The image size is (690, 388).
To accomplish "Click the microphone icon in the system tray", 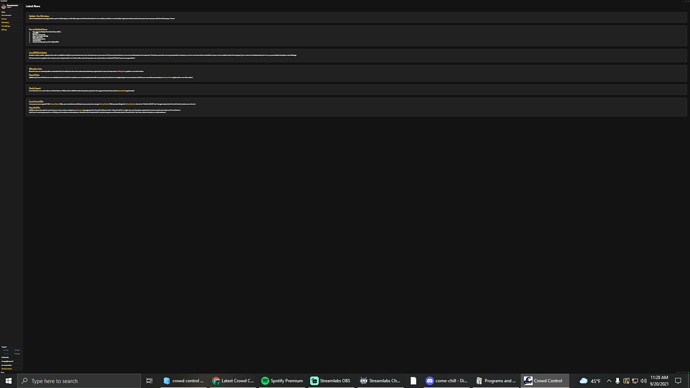I will (617, 381).
